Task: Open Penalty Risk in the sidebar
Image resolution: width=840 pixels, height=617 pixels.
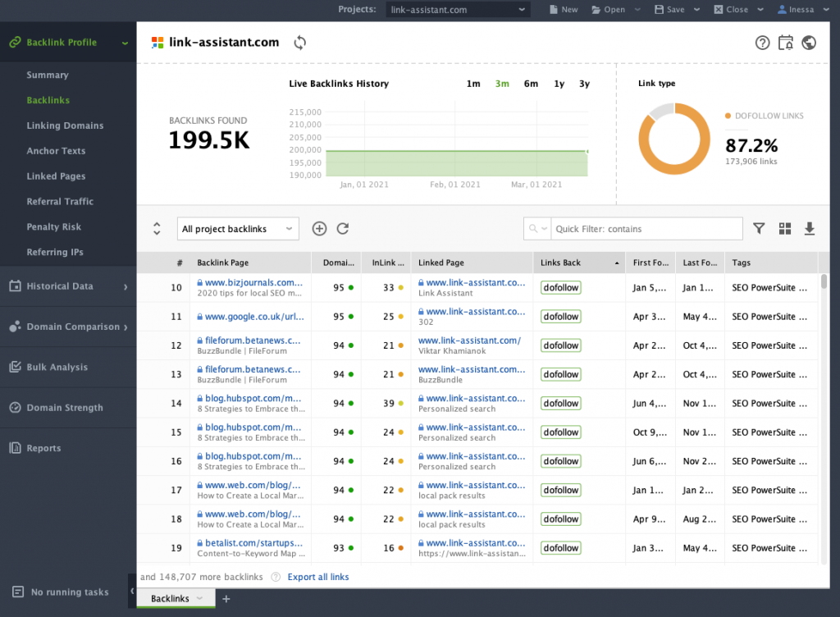Action: click(x=54, y=226)
